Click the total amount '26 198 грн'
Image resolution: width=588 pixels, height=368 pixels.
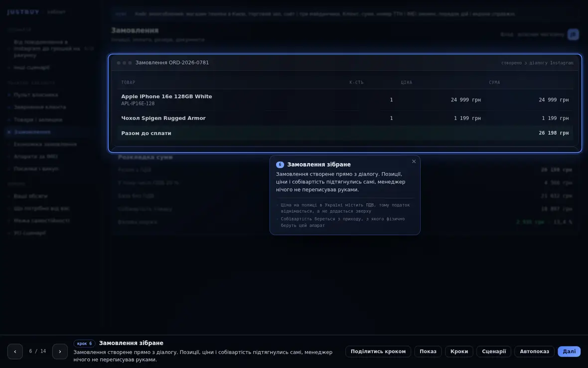coord(554,133)
